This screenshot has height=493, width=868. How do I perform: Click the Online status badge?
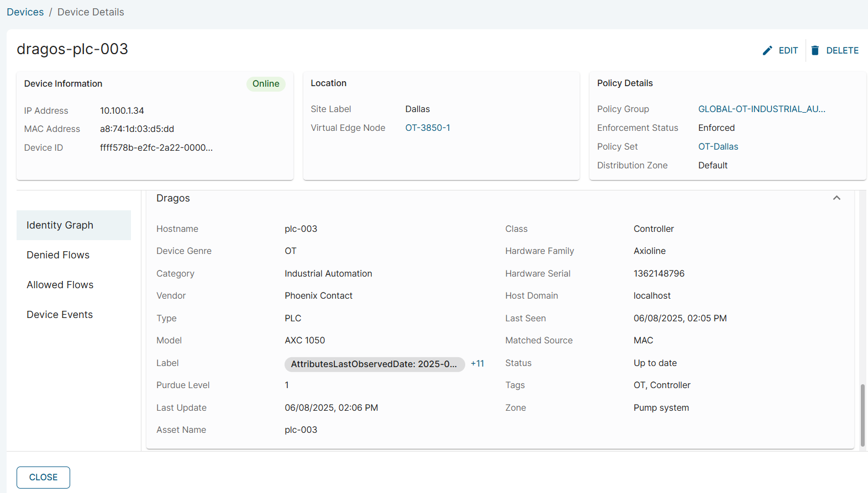pos(266,84)
